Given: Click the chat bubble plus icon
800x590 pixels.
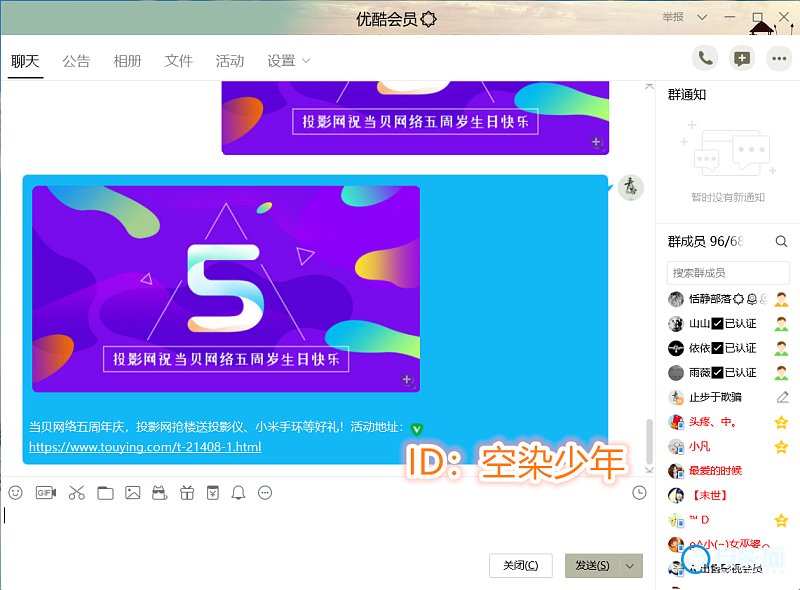Looking at the screenshot, I should pyautogui.click(x=742, y=58).
